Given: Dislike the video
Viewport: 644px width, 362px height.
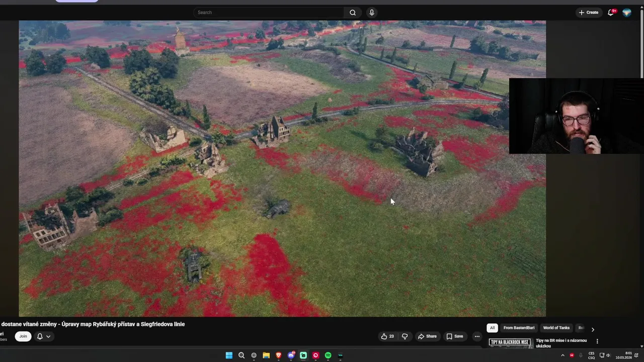Looking at the screenshot, I should tap(405, 336).
